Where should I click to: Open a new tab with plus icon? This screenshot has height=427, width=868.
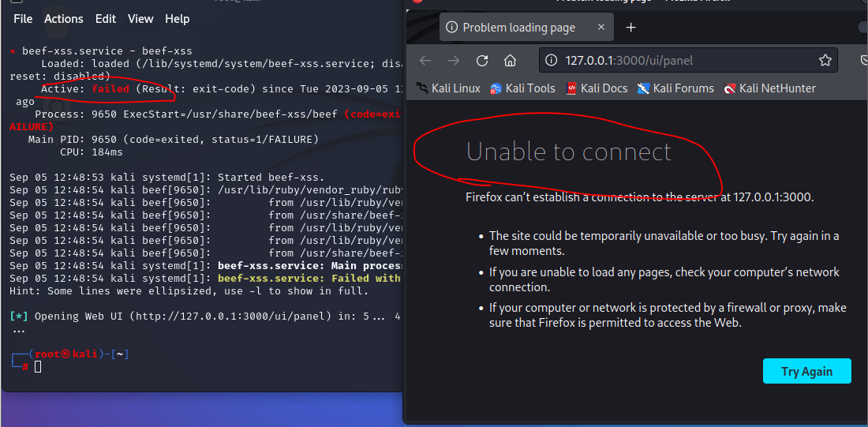[631, 27]
